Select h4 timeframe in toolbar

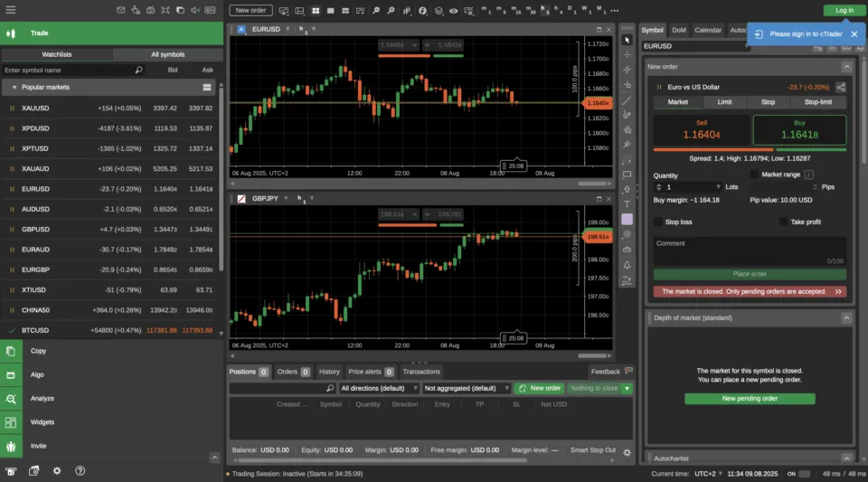pyautogui.click(x=558, y=11)
